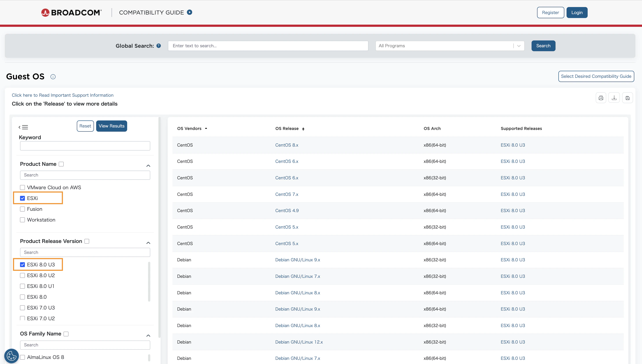The image size is (642, 364).
Task: Check ESXi 8.0 release version
Action: click(x=22, y=297)
